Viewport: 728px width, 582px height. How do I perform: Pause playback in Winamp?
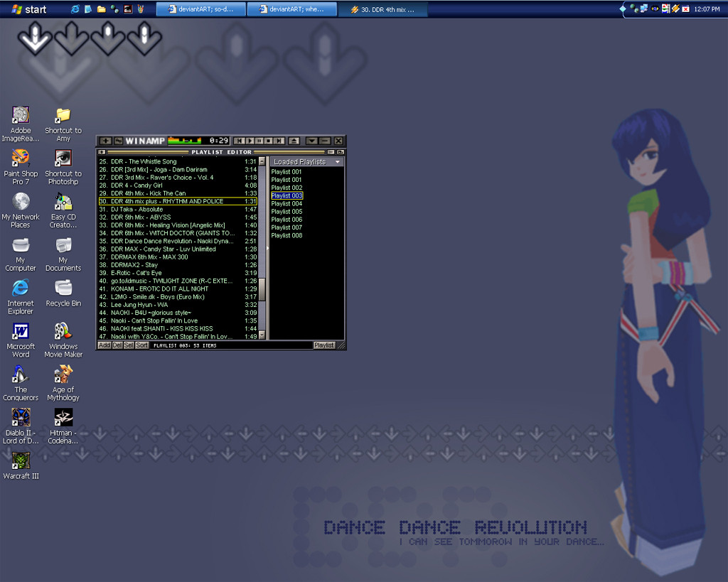tap(259, 141)
